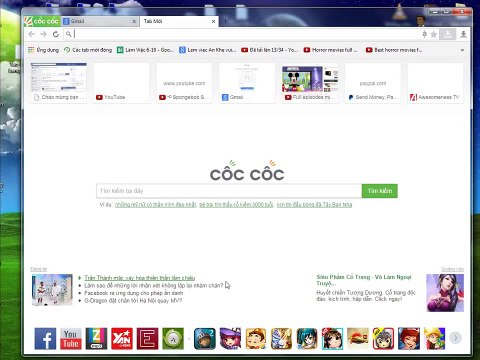
Task: Close the Tab Mới tab
Action: [213, 21]
